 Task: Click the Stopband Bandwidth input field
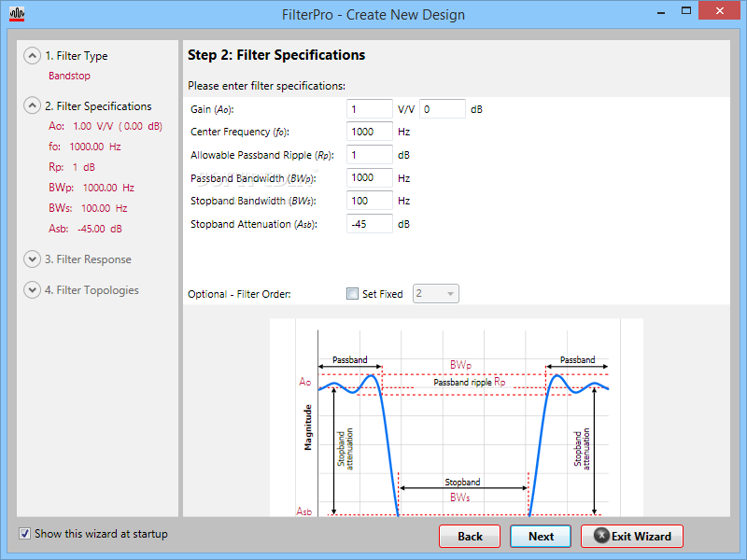point(370,201)
